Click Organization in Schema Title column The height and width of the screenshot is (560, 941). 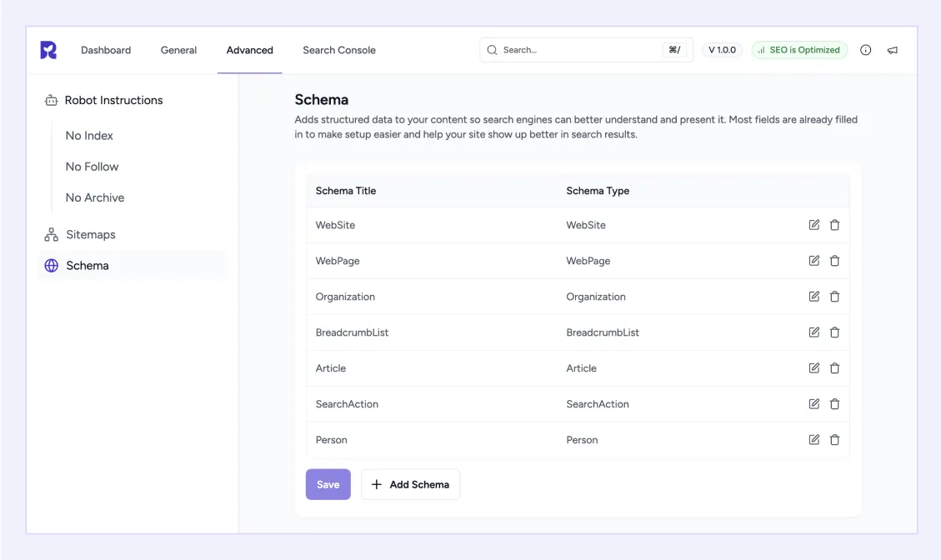345,297
